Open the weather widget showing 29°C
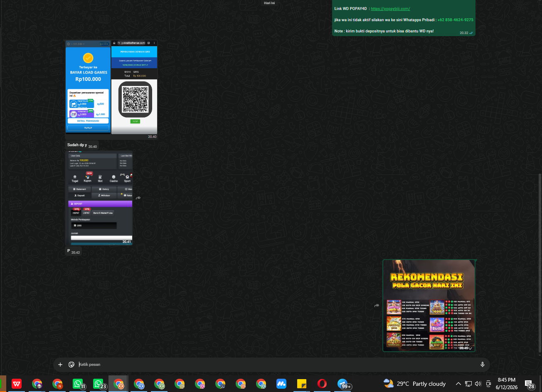Viewport: 542px width, 392px height. [414, 384]
